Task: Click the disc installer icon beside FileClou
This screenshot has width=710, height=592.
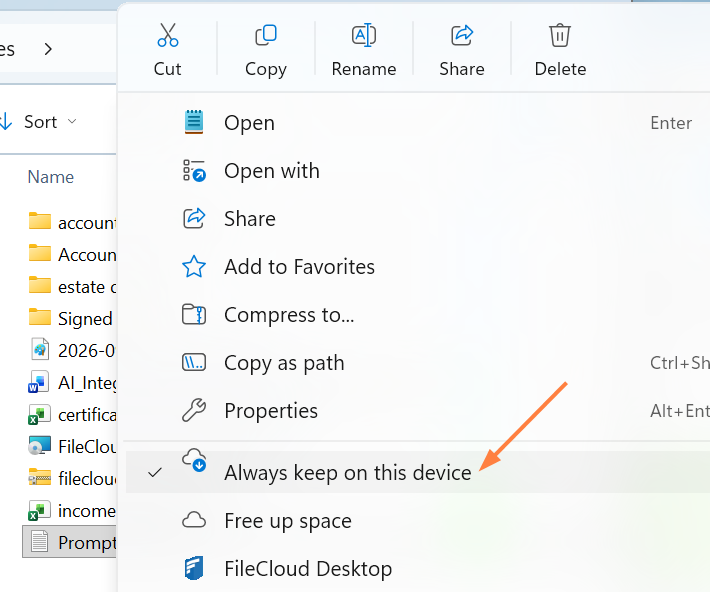Action: (x=39, y=445)
